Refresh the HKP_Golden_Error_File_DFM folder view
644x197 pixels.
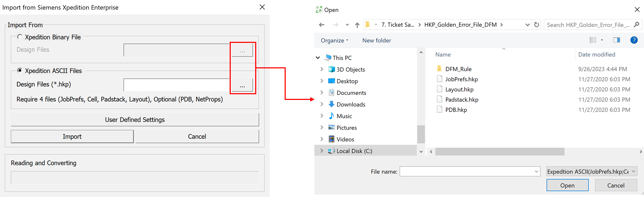coord(537,25)
